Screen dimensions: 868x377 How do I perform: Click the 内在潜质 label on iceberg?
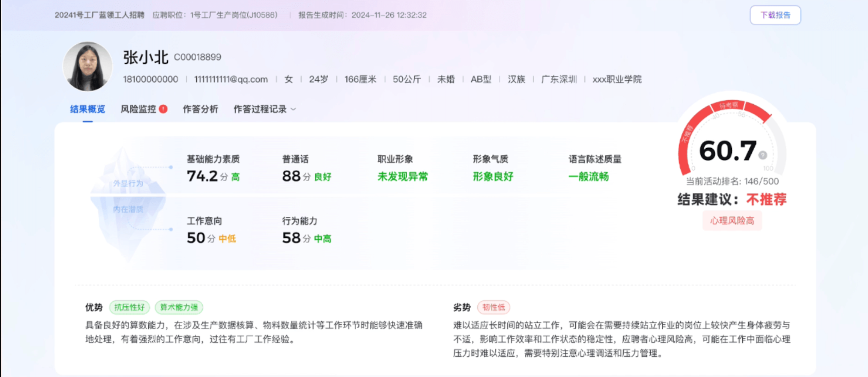tap(128, 209)
